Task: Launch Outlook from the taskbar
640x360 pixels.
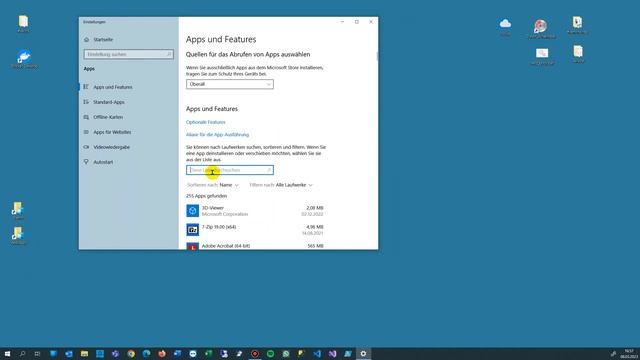Action: click(x=69, y=353)
